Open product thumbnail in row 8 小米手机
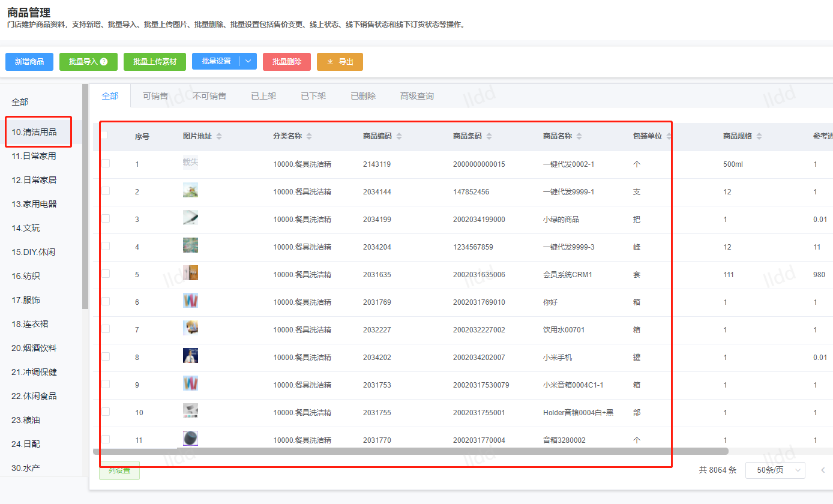Viewport: 833px width, 504px height. coord(190,356)
